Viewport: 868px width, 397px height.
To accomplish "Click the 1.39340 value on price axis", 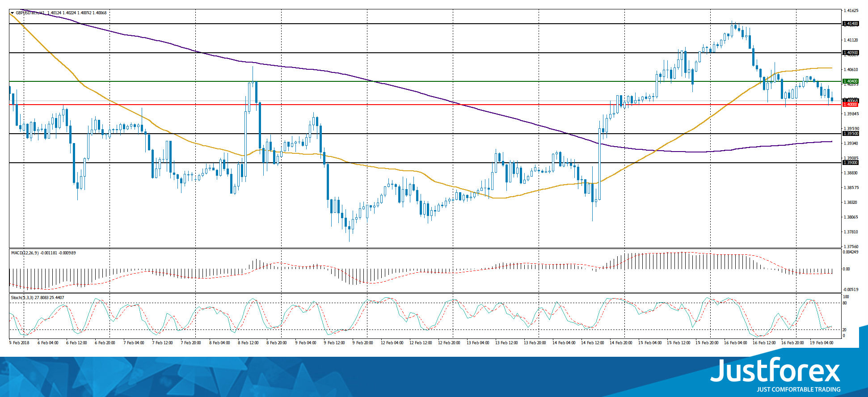I will click(x=851, y=144).
